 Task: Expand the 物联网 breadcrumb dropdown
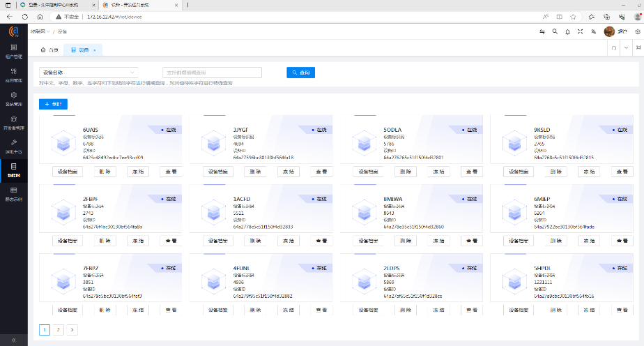pyautogui.click(x=40, y=31)
